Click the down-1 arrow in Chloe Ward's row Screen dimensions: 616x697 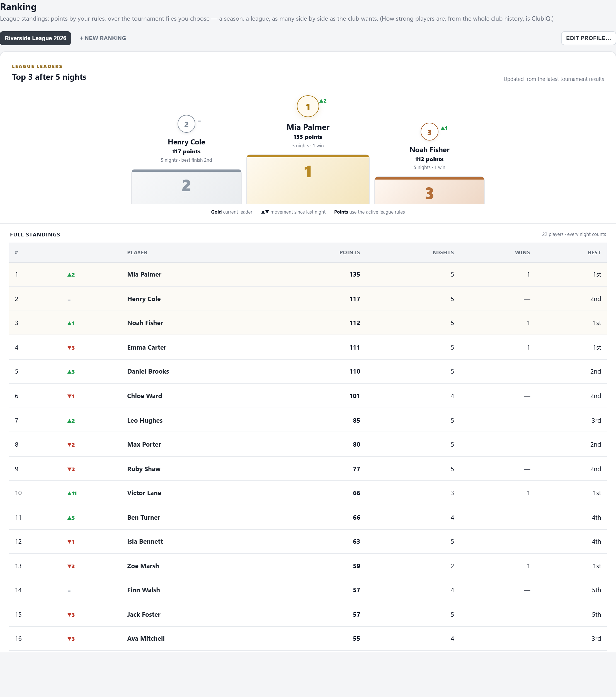click(x=71, y=396)
